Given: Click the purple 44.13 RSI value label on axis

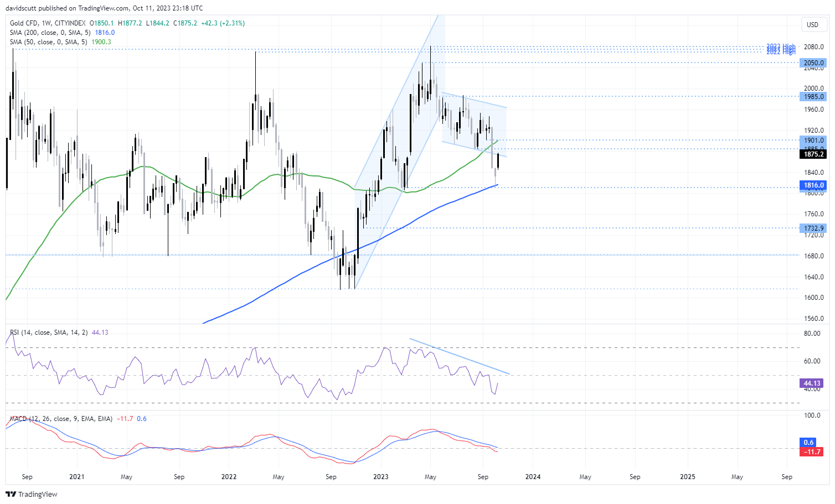Looking at the screenshot, I should click(812, 383).
